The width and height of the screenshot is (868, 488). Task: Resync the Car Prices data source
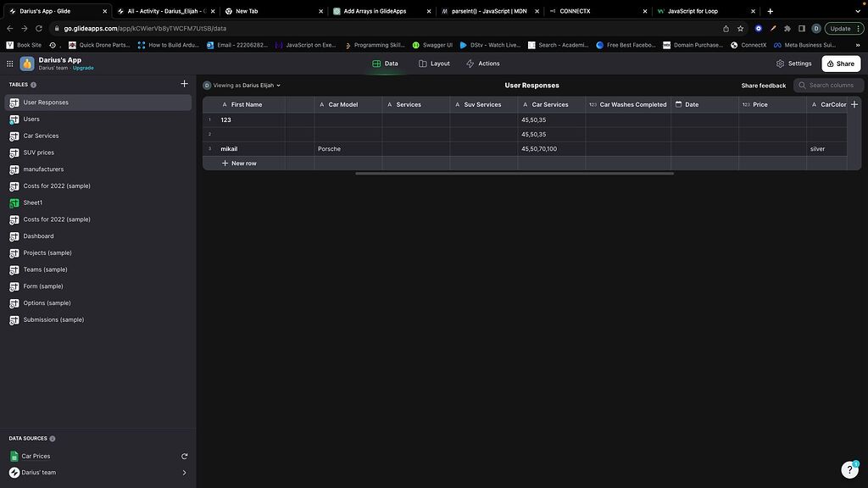pos(184,455)
